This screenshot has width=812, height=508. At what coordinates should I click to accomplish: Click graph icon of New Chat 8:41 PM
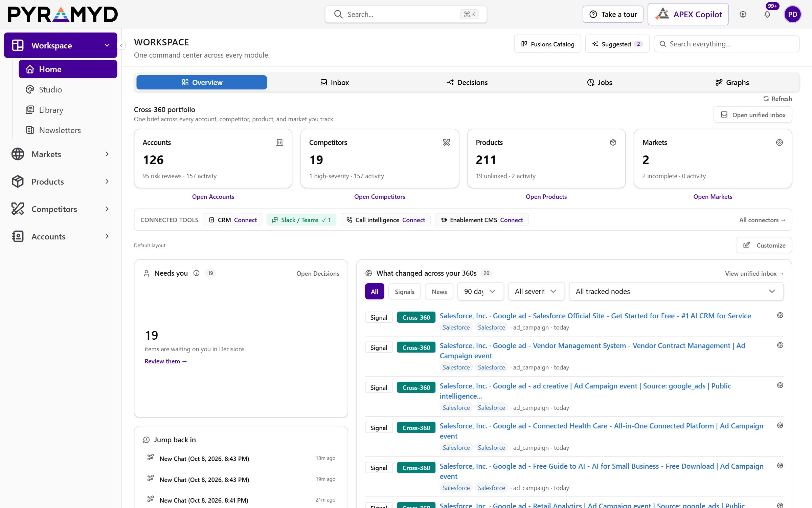pos(151,499)
